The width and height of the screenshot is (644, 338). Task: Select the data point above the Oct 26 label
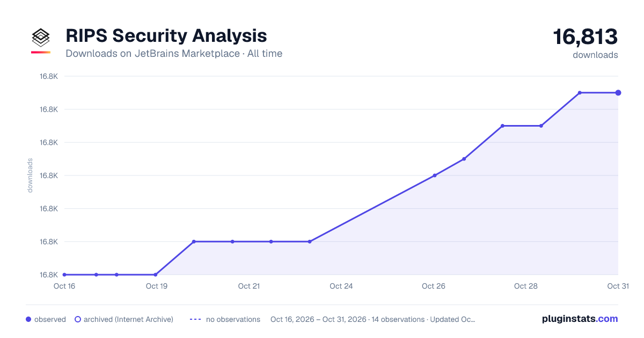(x=435, y=175)
